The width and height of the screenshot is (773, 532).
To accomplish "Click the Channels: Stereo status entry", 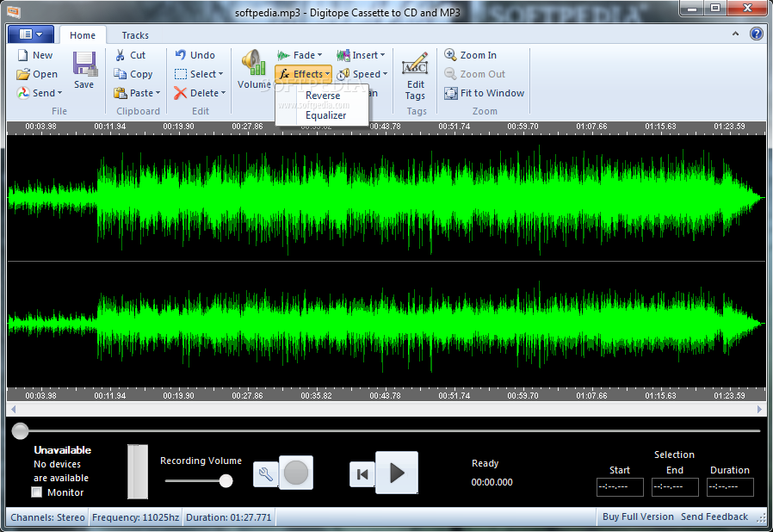I will point(48,517).
